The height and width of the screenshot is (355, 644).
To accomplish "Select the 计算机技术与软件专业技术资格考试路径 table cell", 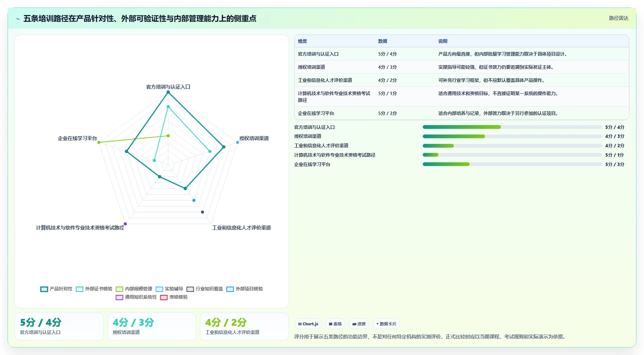I will pos(334,97).
